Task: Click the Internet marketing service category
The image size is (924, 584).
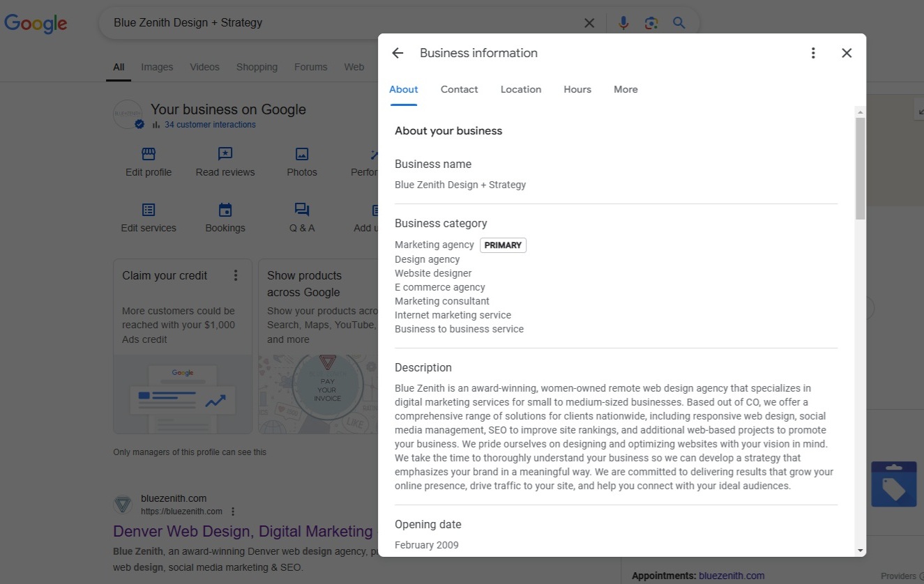Action: [453, 315]
